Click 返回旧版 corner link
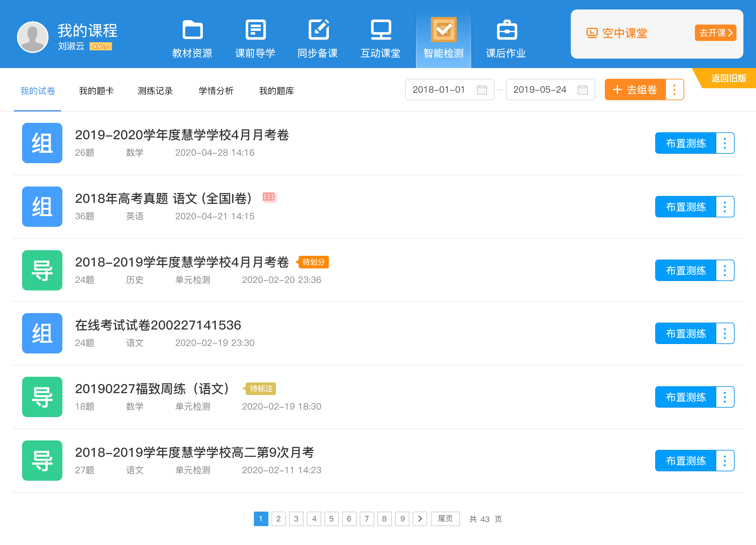 click(x=728, y=78)
